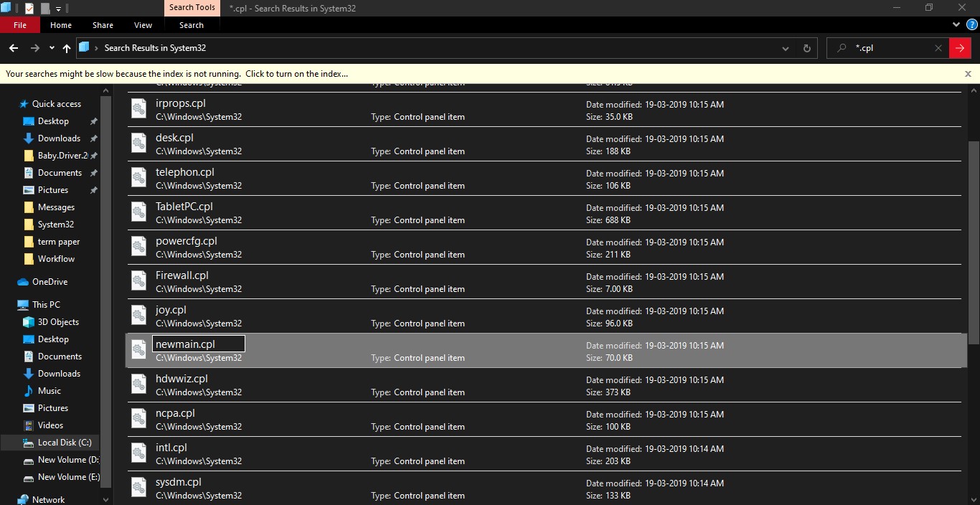The width and height of the screenshot is (980, 505).
Task: Select the Search Tools contextual tab
Action: click(192, 8)
